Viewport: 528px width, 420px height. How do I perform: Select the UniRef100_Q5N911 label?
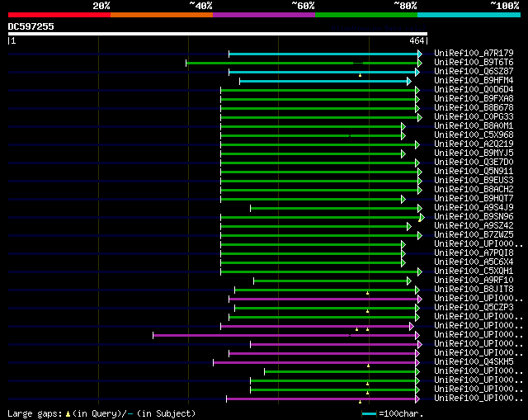474,172
